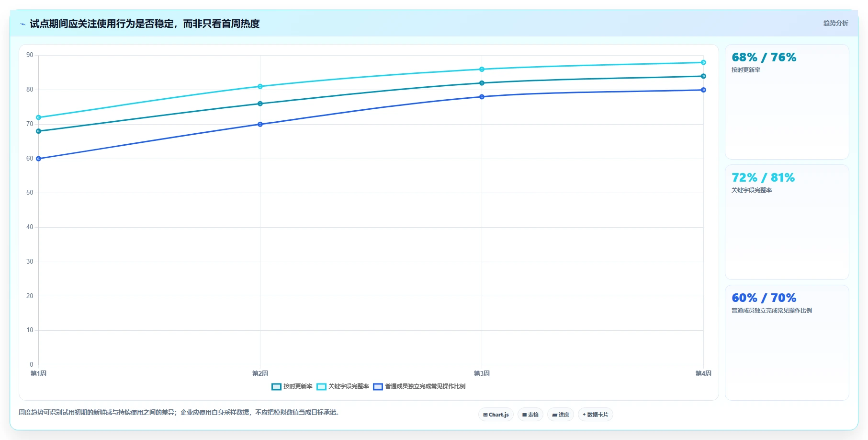
Task: Click the 第4周 x-axis label
Action: coord(703,373)
